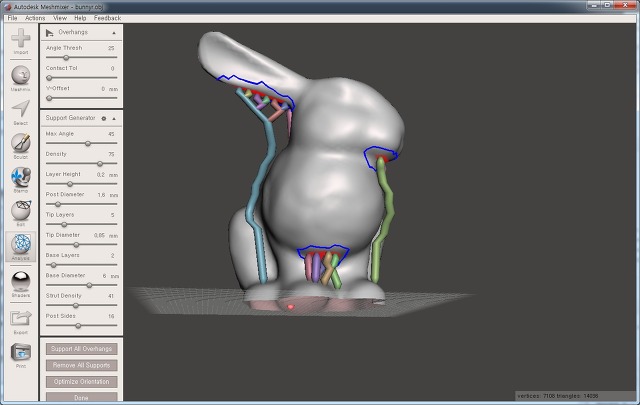
Task: Click the Export icon
Action: 20,318
